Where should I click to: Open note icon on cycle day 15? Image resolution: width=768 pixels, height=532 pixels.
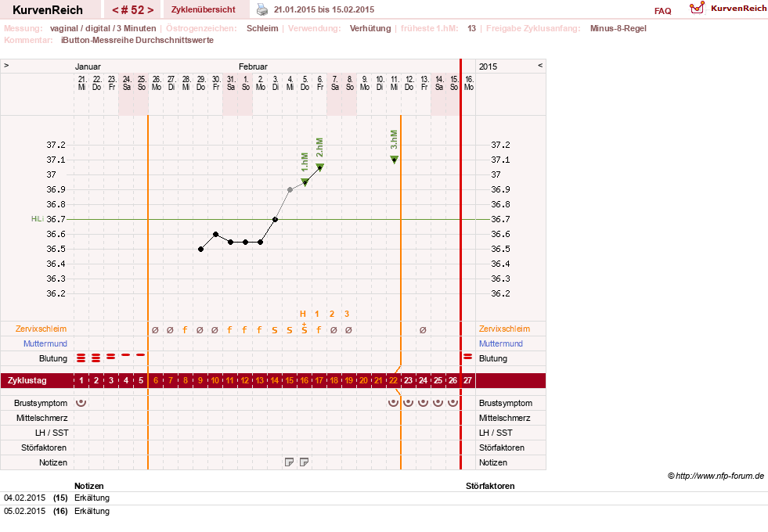click(x=290, y=462)
